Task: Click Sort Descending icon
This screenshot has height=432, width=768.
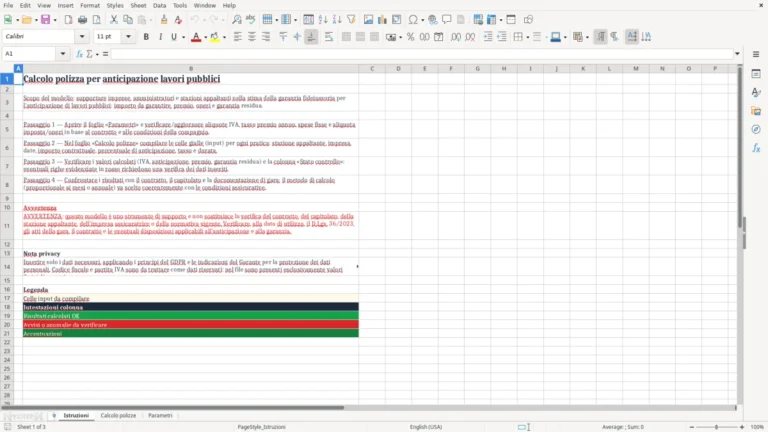Action: [337, 20]
